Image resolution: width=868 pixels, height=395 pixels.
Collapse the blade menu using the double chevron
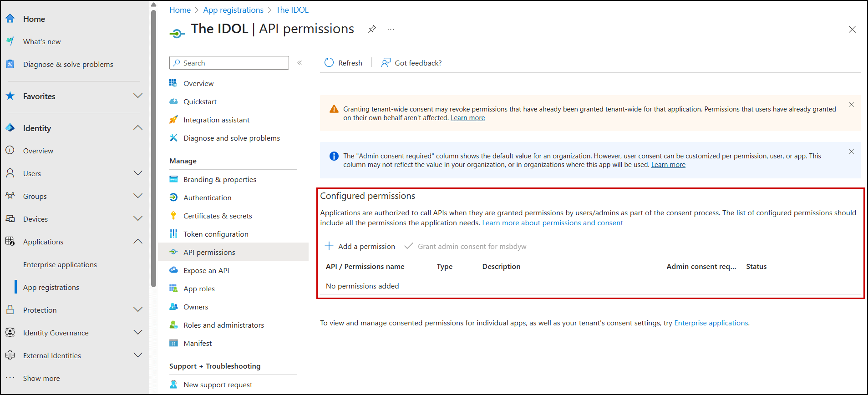coord(299,63)
